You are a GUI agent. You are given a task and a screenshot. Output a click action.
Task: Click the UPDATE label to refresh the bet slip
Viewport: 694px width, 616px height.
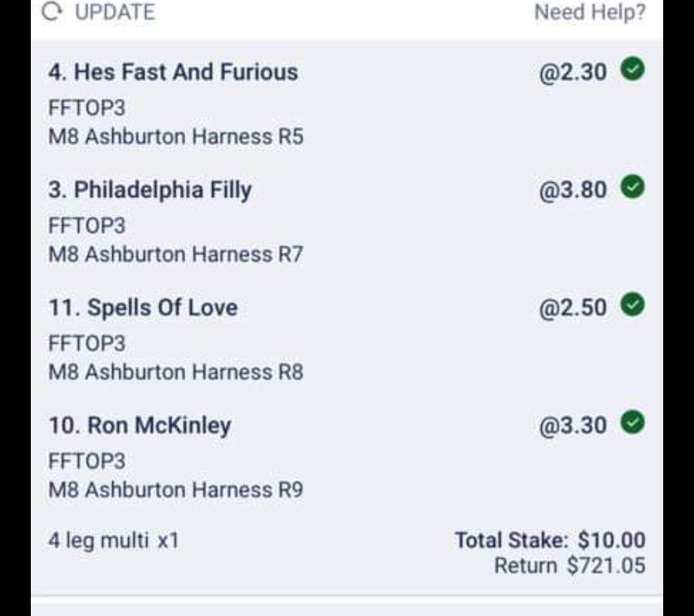[x=114, y=11]
